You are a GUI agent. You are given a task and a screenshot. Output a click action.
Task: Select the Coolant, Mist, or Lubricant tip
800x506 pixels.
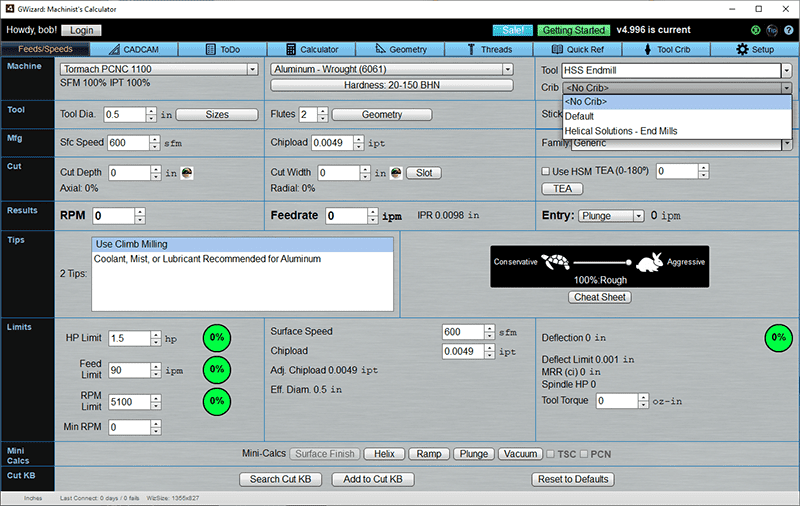[242, 259]
